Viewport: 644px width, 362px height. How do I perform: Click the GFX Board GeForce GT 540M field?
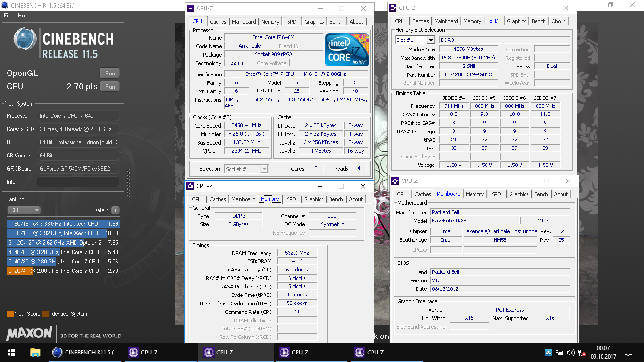pyautogui.click(x=78, y=169)
